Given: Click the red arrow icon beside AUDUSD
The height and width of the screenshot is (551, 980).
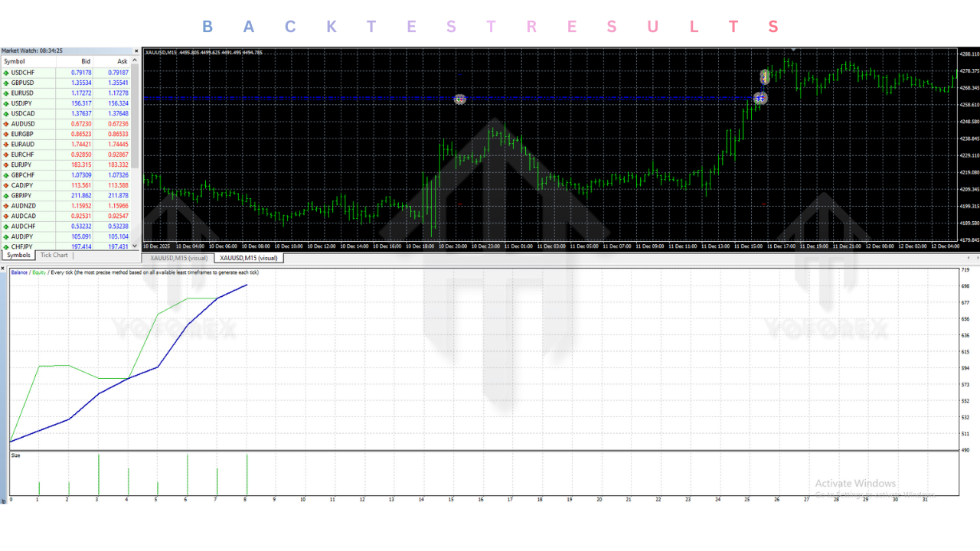Looking at the screenshot, I should coord(6,124).
